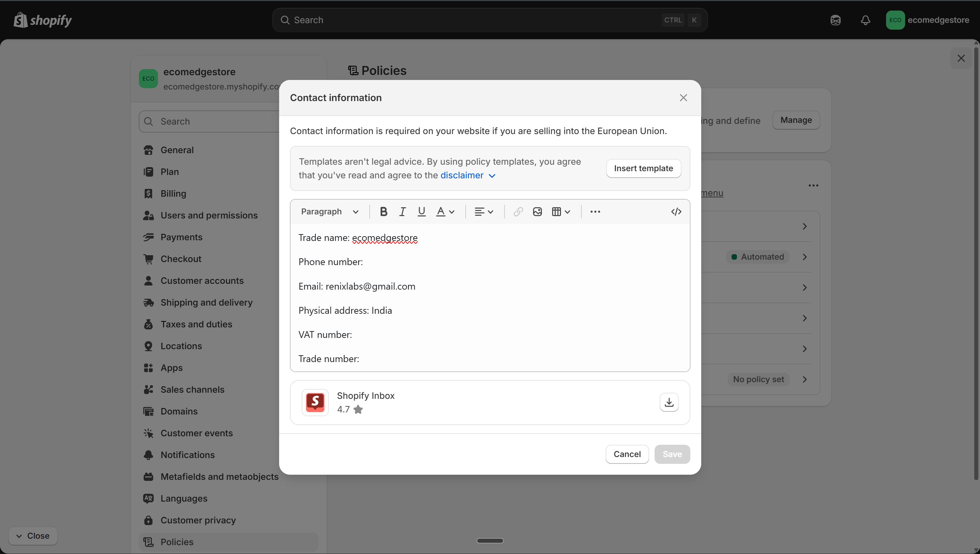980x554 pixels.
Task: Save the contact information
Action: pos(672,454)
